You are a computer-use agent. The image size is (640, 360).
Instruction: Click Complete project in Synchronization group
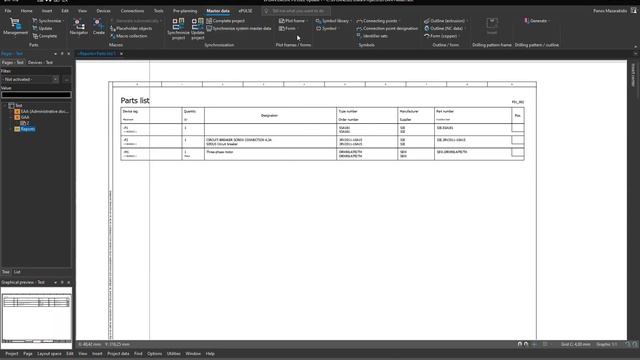[x=226, y=20]
